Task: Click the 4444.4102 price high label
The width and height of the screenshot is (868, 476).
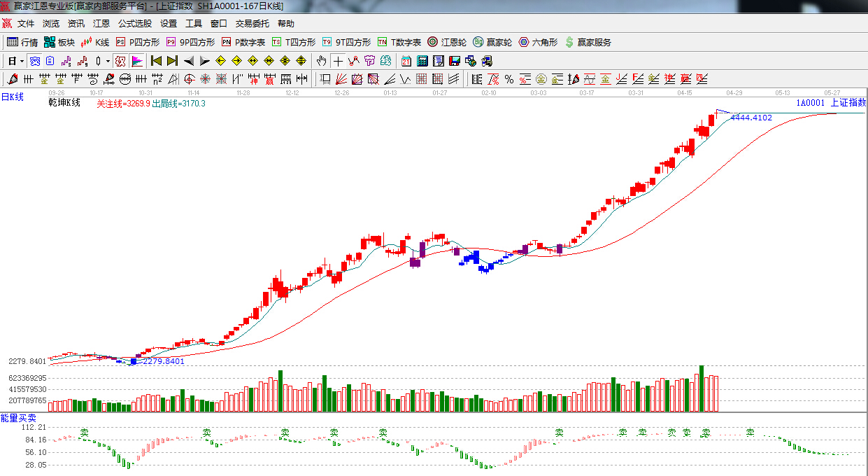Action: (751, 118)
